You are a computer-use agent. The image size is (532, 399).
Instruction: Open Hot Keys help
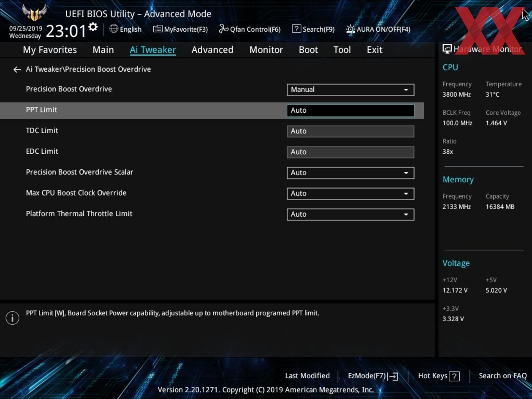[x=439, y=376]
